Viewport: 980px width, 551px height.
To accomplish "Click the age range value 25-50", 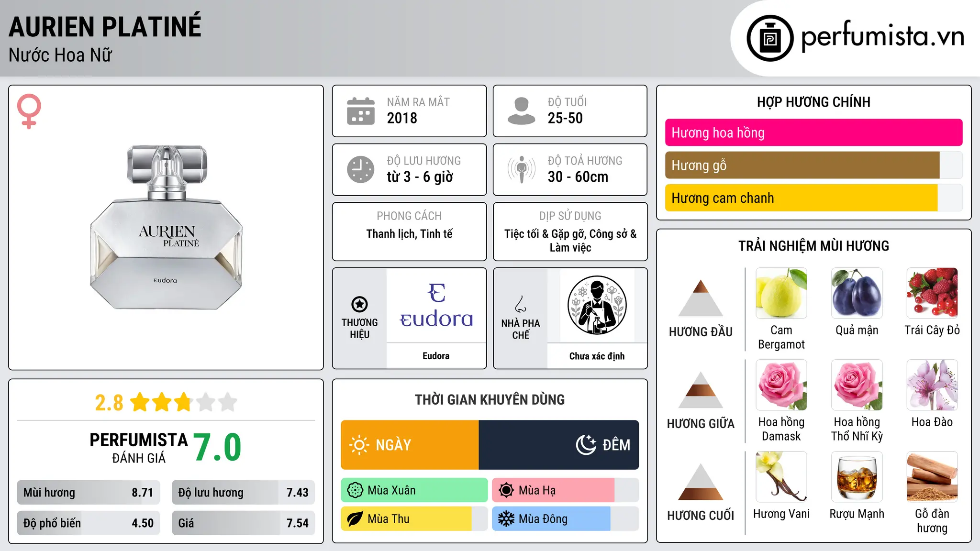I will pos(565,118).
